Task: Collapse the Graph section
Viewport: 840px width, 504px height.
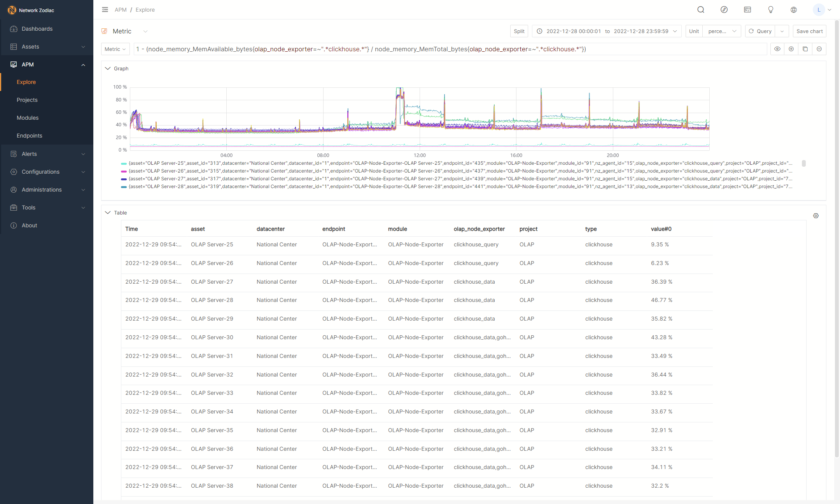Action: point(108,68)
